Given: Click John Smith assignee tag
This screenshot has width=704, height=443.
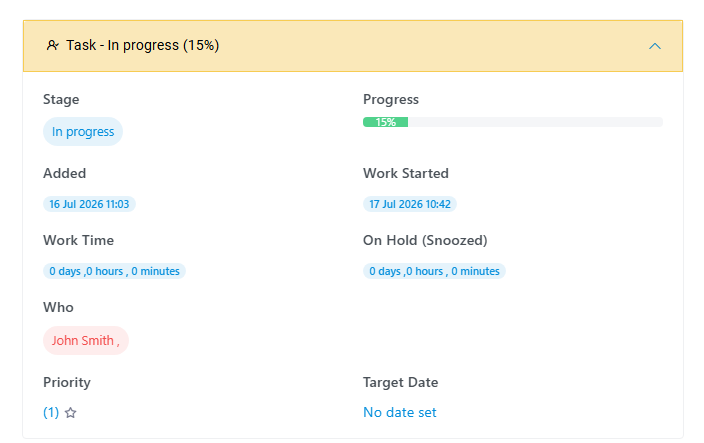Looking at the screenshot, I should [86, 341].
